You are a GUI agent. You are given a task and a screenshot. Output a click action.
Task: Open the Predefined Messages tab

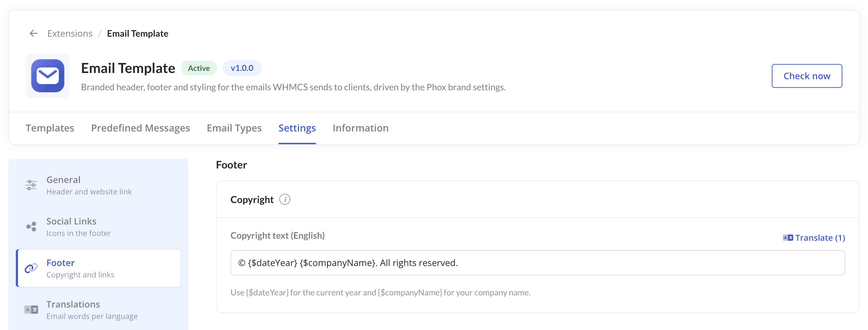click(x=141, y=128)
